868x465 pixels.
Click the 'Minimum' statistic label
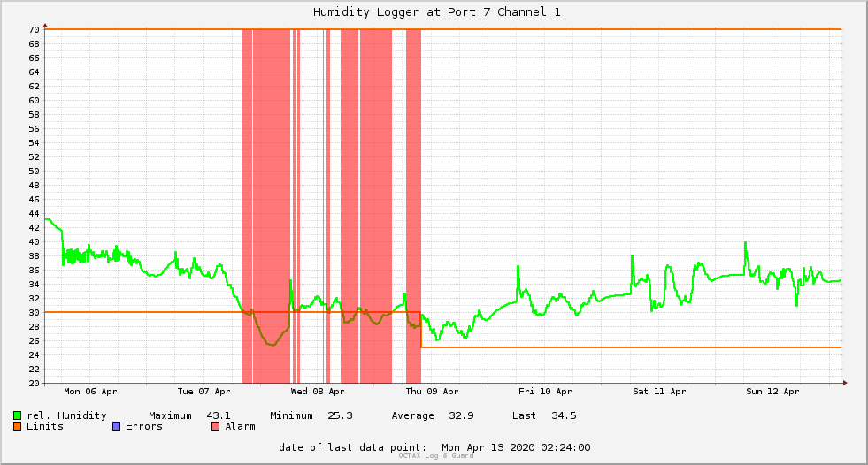coord(291,415)
